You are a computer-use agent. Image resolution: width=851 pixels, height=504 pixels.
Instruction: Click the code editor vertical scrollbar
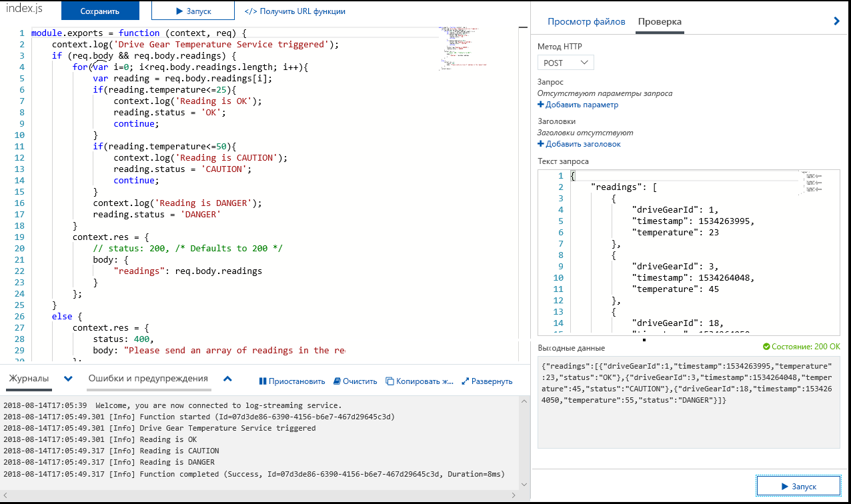pos(525,193)
